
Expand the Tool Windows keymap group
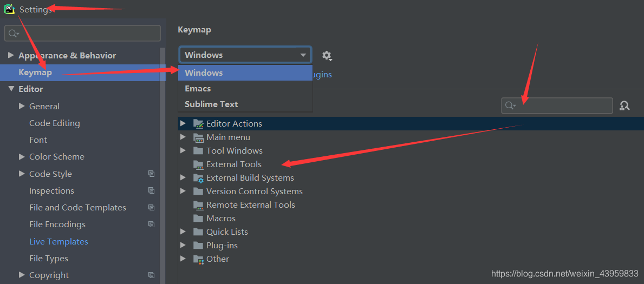pos(183,150)
